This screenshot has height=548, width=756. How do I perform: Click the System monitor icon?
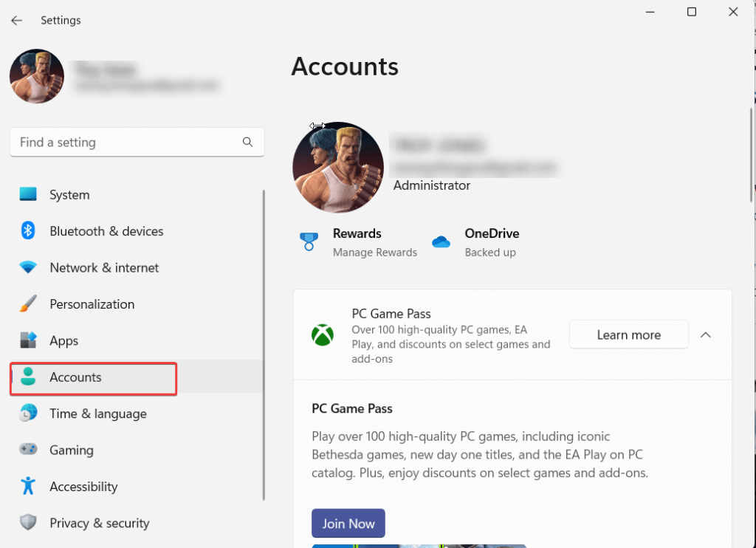point(28,194)
